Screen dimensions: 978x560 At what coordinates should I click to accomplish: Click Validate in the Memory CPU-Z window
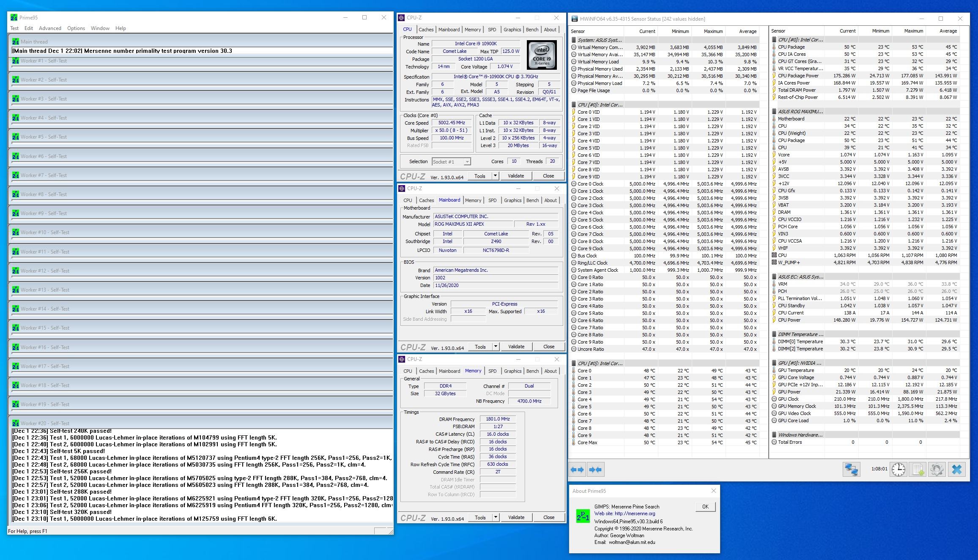coord(516,517)
